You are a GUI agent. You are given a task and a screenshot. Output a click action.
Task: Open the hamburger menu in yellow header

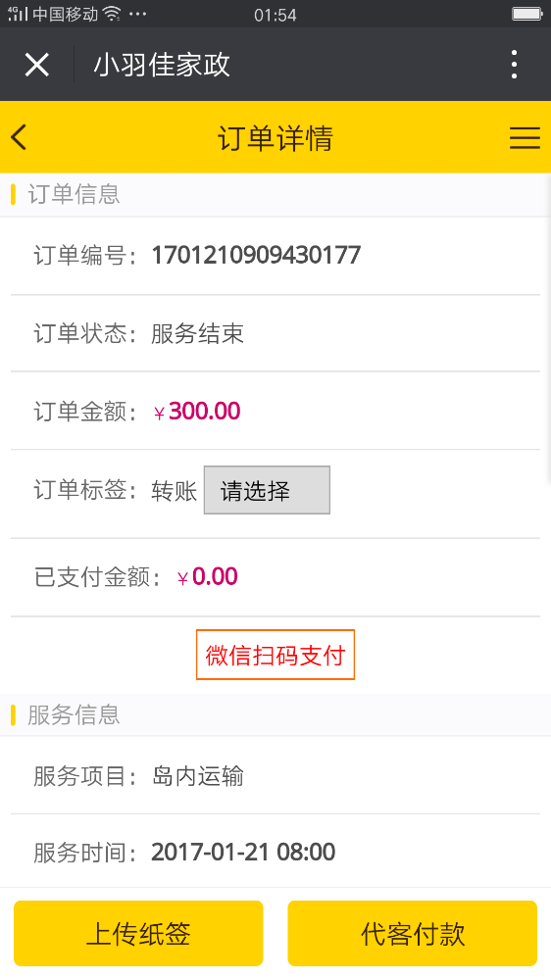point(525,137)
